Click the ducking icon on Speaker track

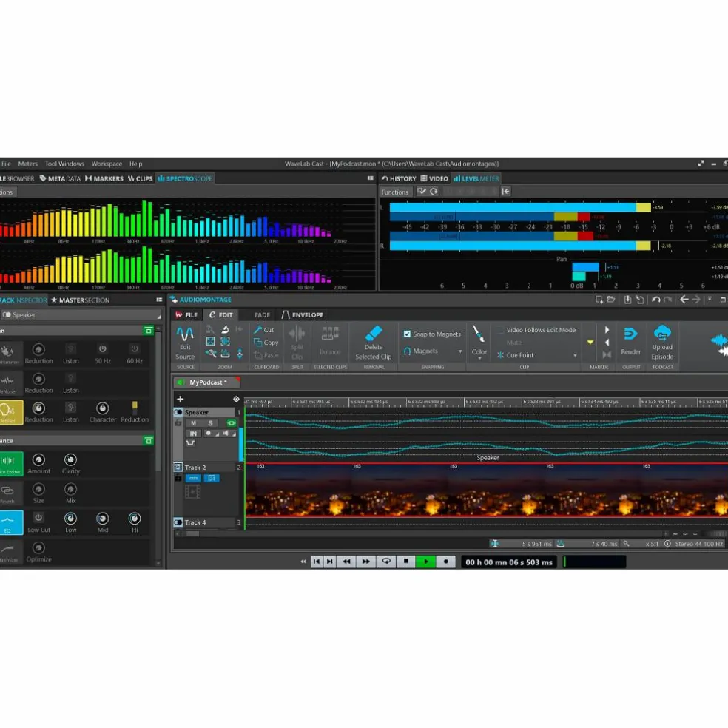190,443
